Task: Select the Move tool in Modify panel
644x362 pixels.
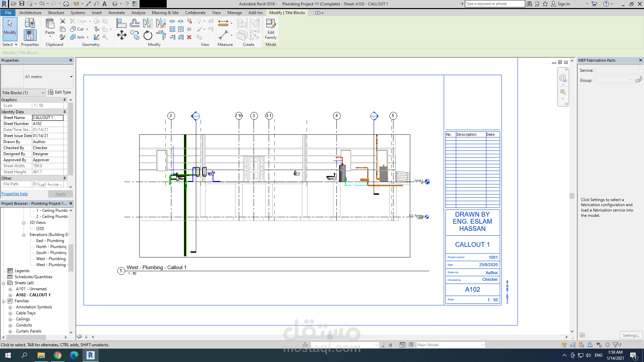Action: pos(121,35)
